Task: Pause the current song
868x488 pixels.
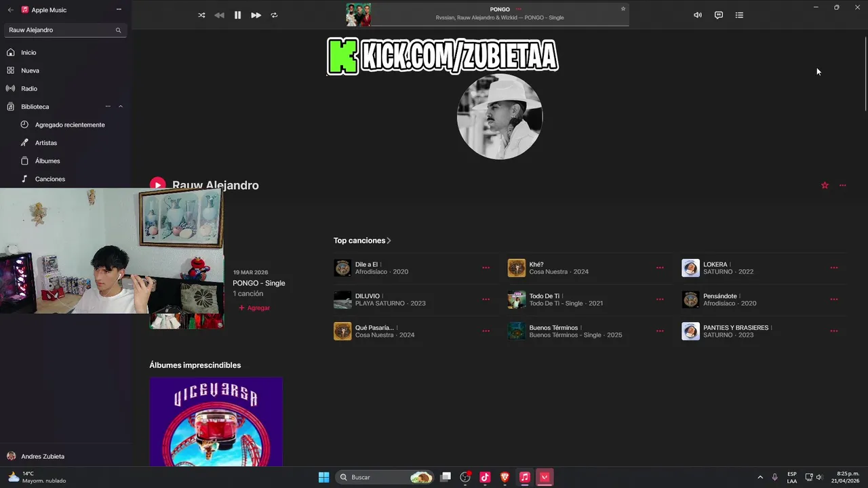Action: coord(237,15)
